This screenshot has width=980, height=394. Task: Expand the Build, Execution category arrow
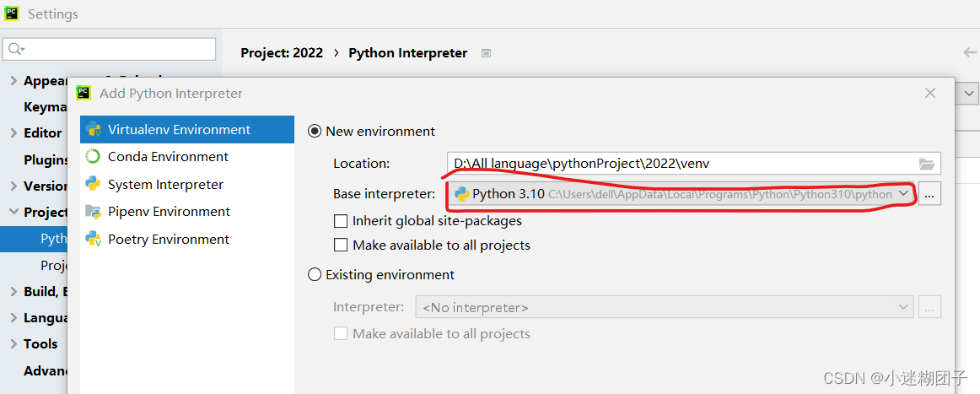(x=13, y=291)
